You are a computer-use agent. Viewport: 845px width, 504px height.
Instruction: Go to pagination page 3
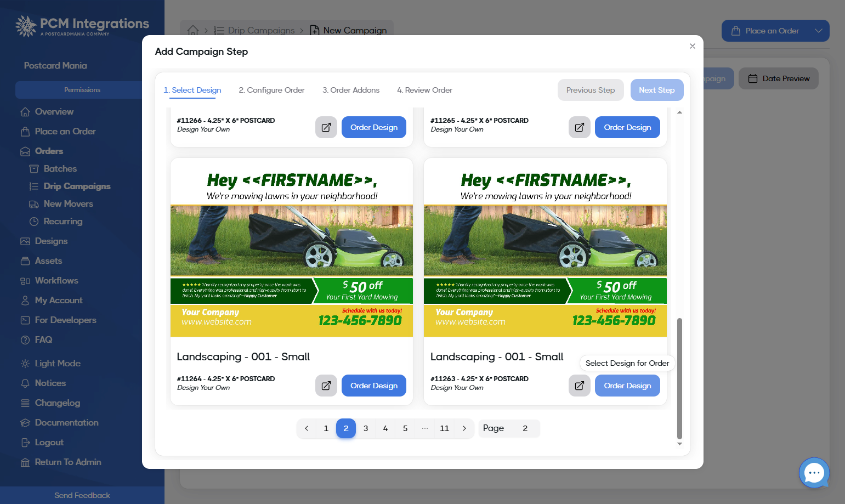tap(366, 428)
